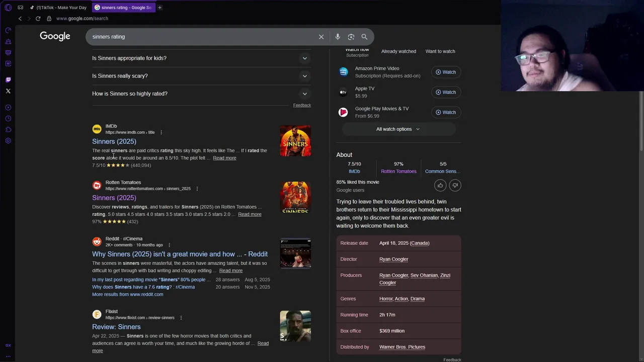Open a new tab with plus button
Viewport: 644px width, 362px height.
[x=159, y=8]
